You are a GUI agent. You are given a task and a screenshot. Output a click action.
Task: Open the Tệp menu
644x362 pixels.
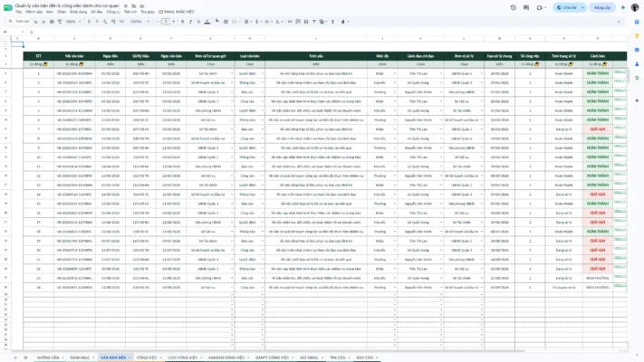click(x=18, y=12)
